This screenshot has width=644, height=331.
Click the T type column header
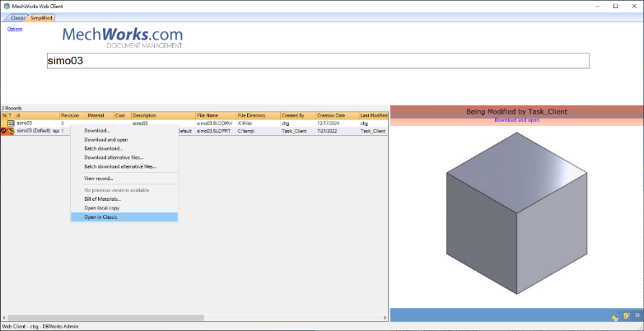(x=11, y=116)
